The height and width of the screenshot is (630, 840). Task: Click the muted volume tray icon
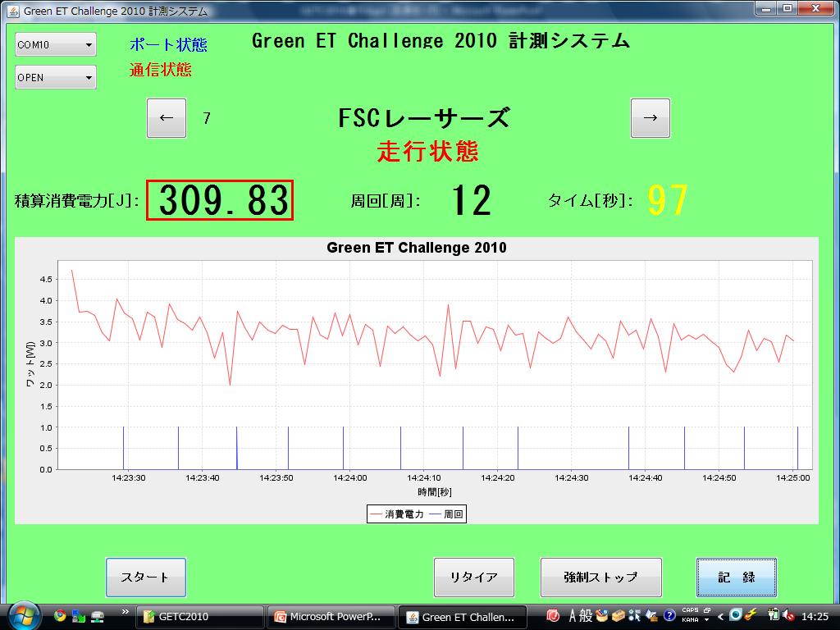(x=787, y=616)
